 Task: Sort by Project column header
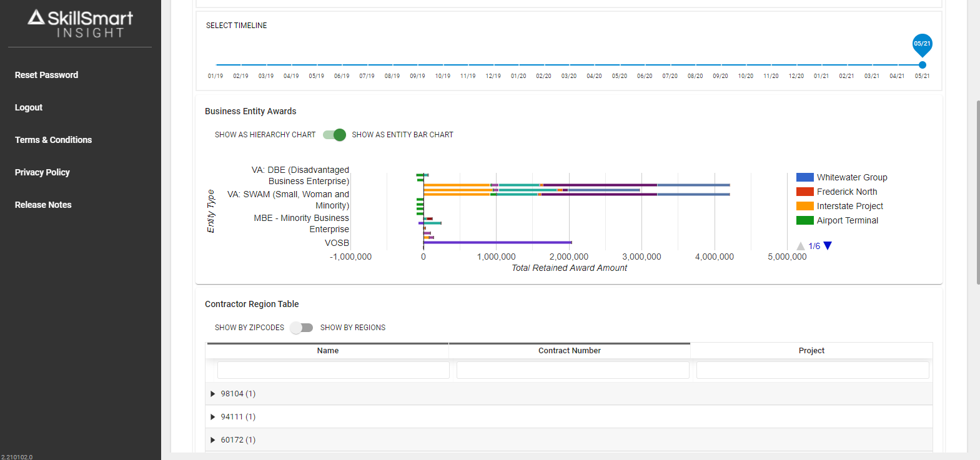pos(811,351)
